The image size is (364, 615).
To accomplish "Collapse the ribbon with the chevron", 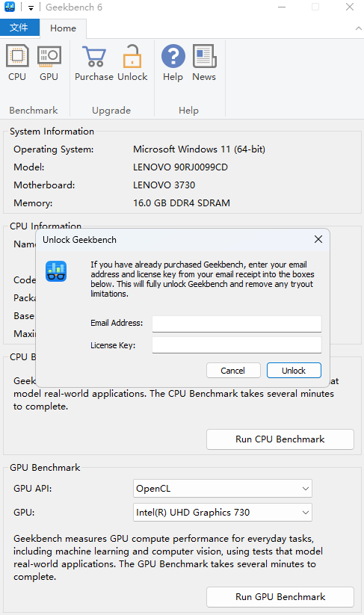I will tap(358, 28).
